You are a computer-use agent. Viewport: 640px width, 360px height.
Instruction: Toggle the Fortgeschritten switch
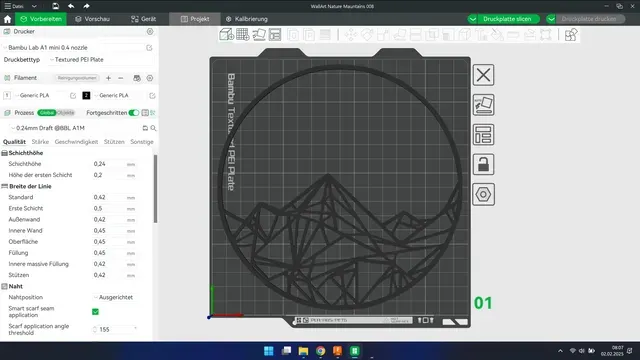click(x=133, y=113)
